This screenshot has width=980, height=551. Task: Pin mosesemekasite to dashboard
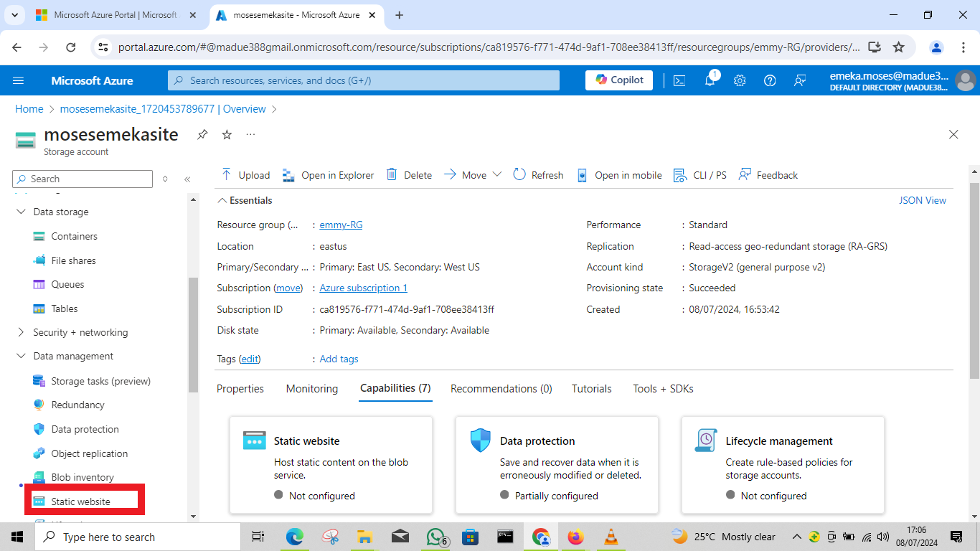tap(203, 134)
